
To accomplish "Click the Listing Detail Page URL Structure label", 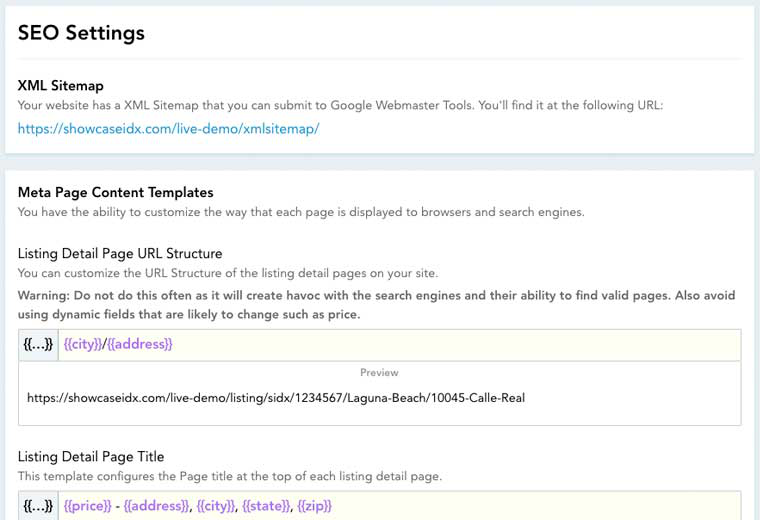I will 120,253.
